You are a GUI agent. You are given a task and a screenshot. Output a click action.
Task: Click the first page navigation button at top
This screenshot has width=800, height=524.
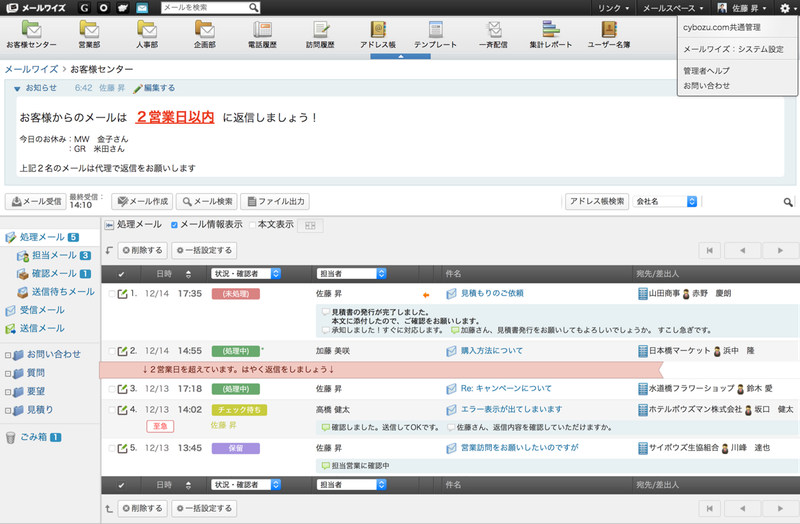709,251
